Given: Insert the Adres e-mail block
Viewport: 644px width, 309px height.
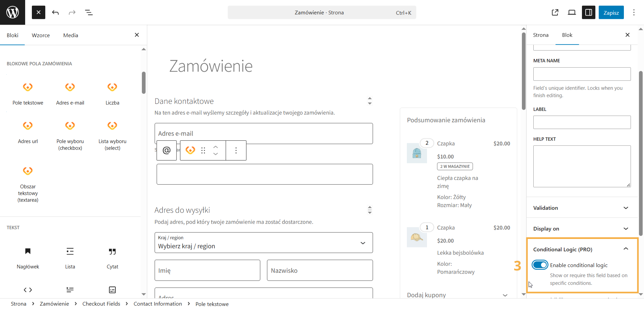Looking at the screenshot, I should click(70, 94).
